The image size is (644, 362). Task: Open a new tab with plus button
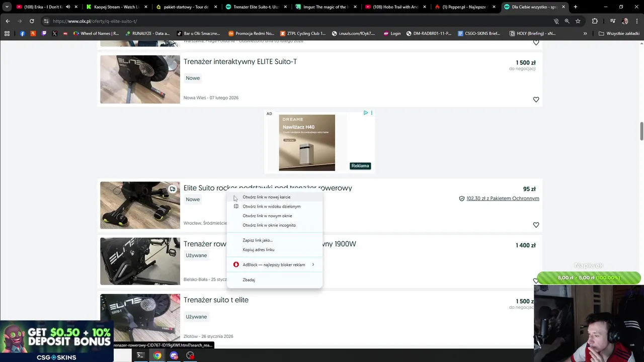tap(575, 7)
